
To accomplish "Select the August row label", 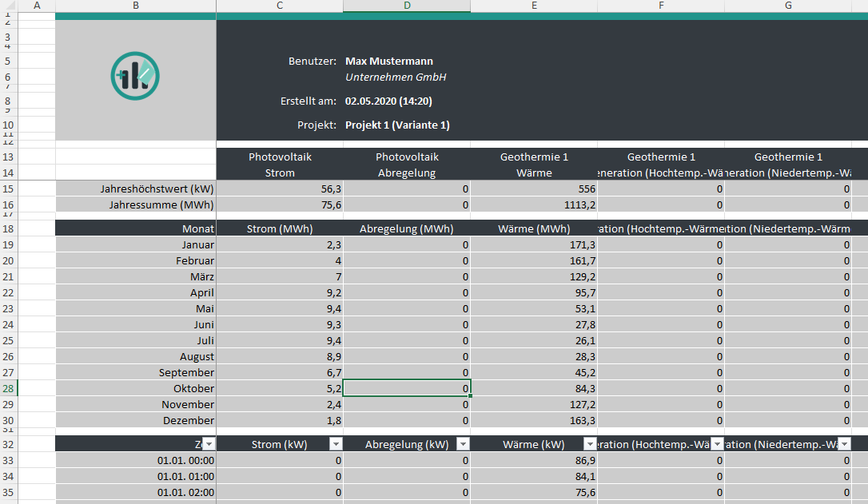I will (136, 357).
